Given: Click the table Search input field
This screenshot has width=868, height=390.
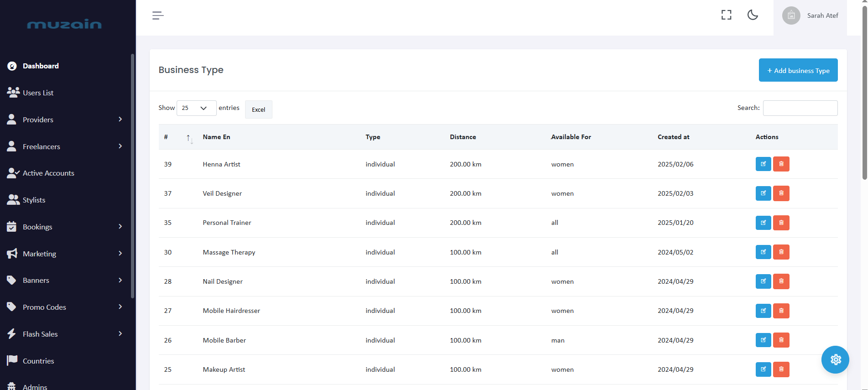Looking at the screenshot, I should click(800, 108).
